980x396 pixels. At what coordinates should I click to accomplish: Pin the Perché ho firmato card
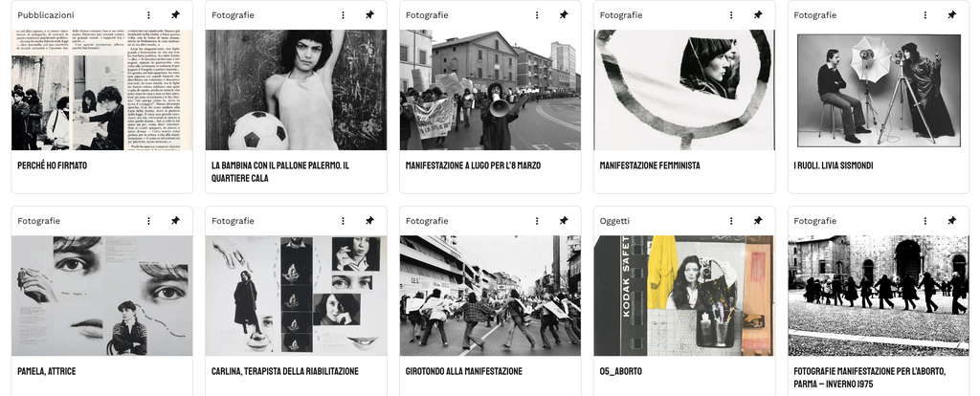click(x=176, y=15)
